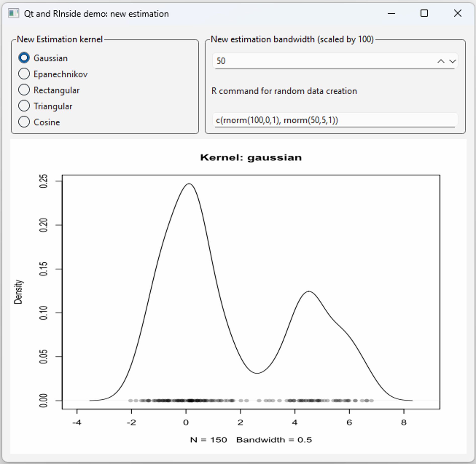Click the New estimation bandwidth group label
The image size is (476, 464).
click(292, 39)
